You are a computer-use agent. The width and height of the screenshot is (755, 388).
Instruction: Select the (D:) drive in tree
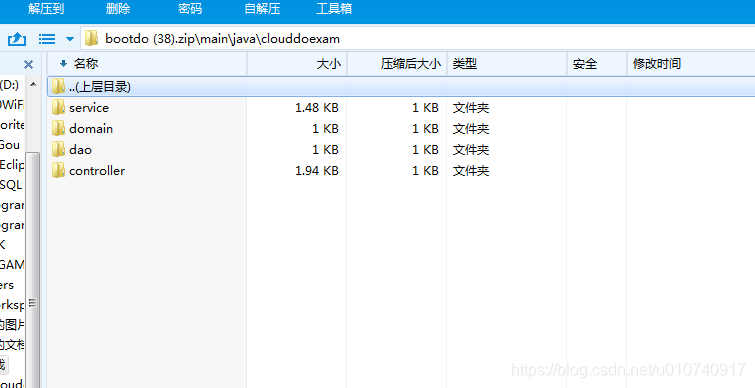[9, 85]
